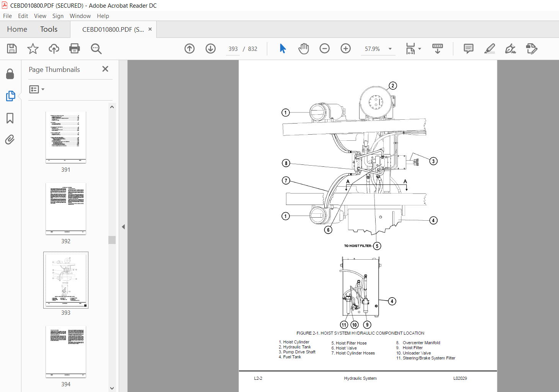Image resolution: width=559 pixels, height=392 pixels.
Task: Click the '11. Steering/Brake System Filter' text
Action: coord(426,358)
